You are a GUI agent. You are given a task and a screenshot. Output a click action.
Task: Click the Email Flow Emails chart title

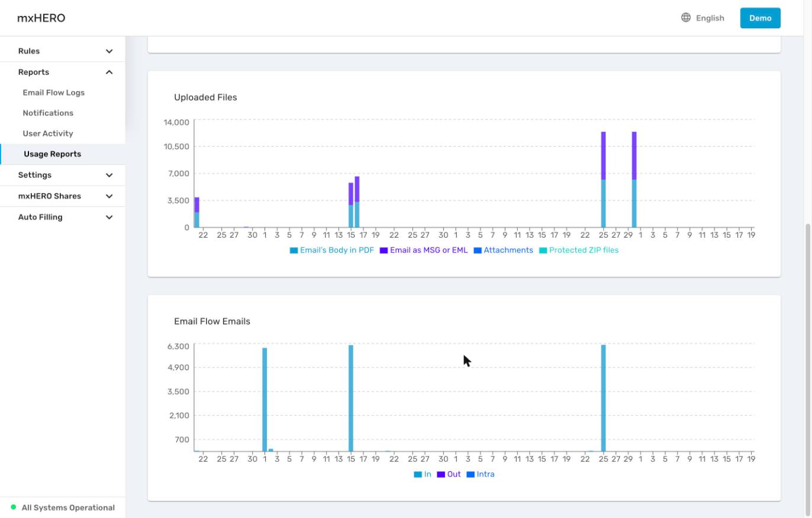pyautogui.click(x=212, y=321)
